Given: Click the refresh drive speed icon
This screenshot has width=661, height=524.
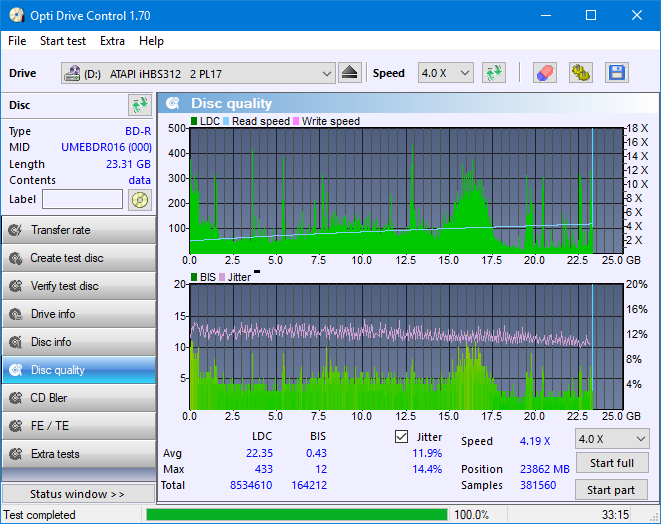Looking at the screenshot, I should click(x=494, y=73).
